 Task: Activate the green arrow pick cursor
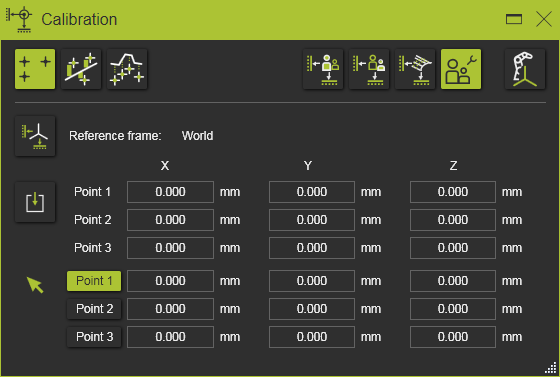[x=35, y=285]
